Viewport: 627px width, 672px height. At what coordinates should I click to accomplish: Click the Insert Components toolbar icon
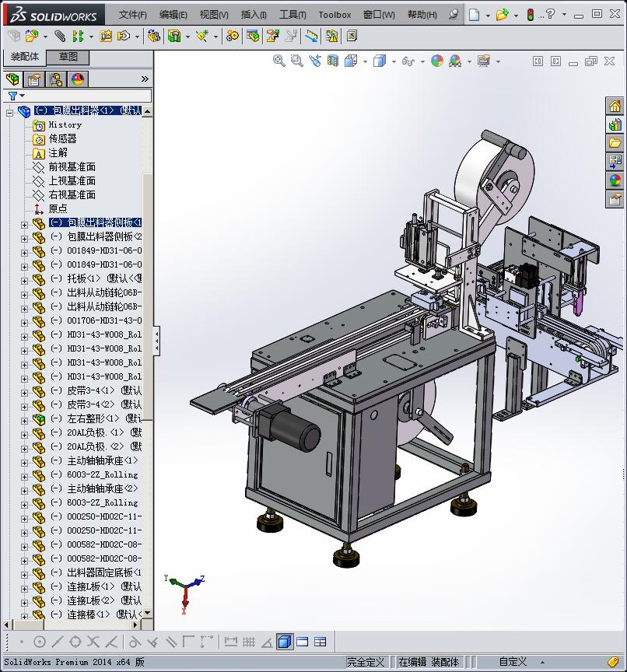coord(31,36)
